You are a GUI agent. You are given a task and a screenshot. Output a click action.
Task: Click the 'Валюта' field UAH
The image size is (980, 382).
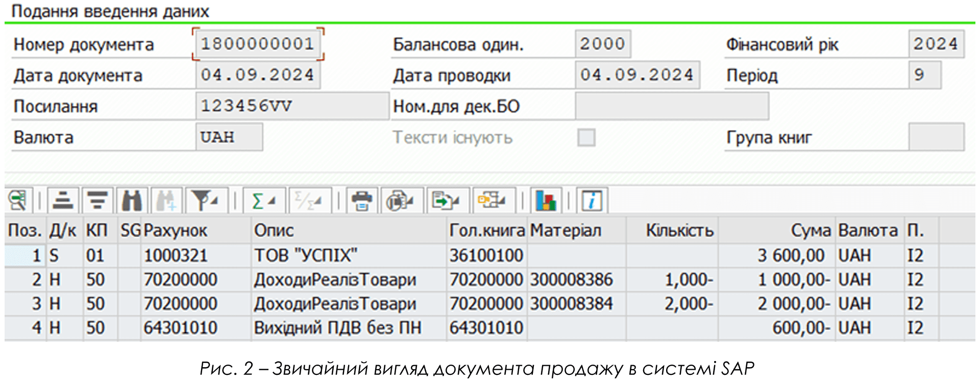coord(229,137)
